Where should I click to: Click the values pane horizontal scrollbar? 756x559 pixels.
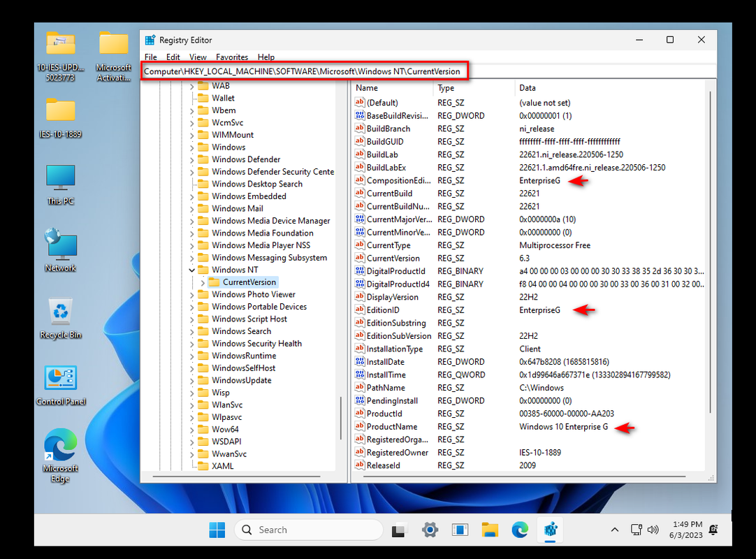524,477
